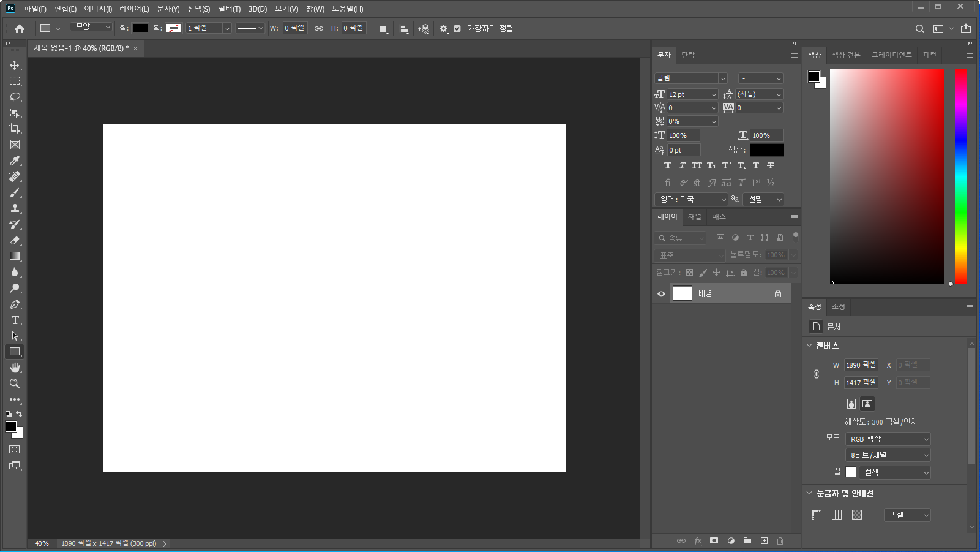Open the RGB 색상 mode dropdown
The height and width of the screenshot is (552, 980).
pyautogui.click(x=888, y=439)
